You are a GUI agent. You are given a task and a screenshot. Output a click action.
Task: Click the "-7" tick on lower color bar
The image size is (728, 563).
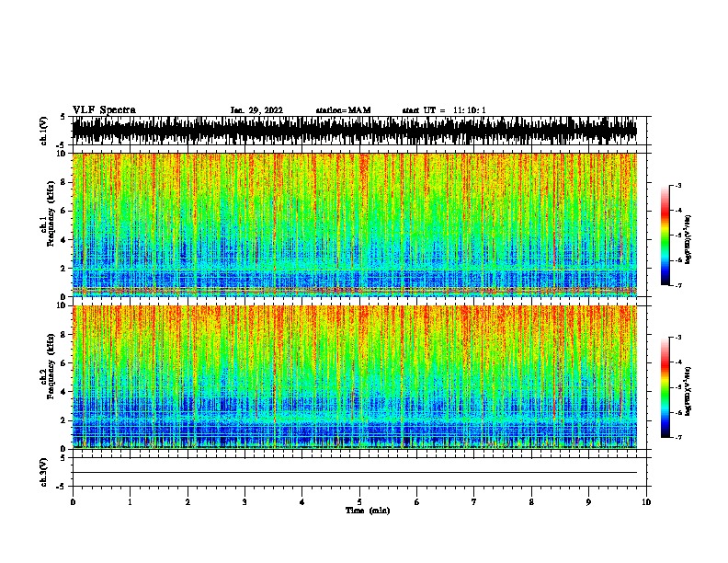pos(678,437)
